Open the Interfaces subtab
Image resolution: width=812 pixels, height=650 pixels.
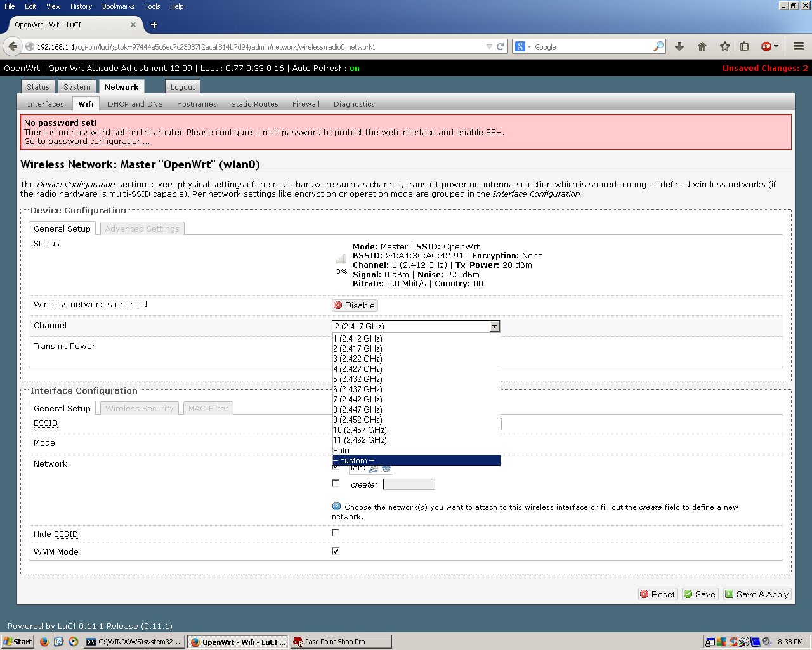[x=46, y=104]
